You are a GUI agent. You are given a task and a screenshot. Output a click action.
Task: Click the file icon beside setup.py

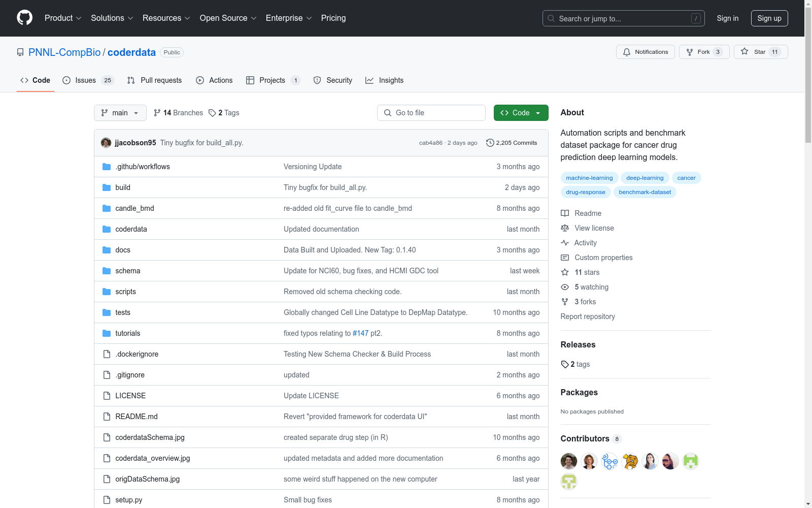coord(107,500)
